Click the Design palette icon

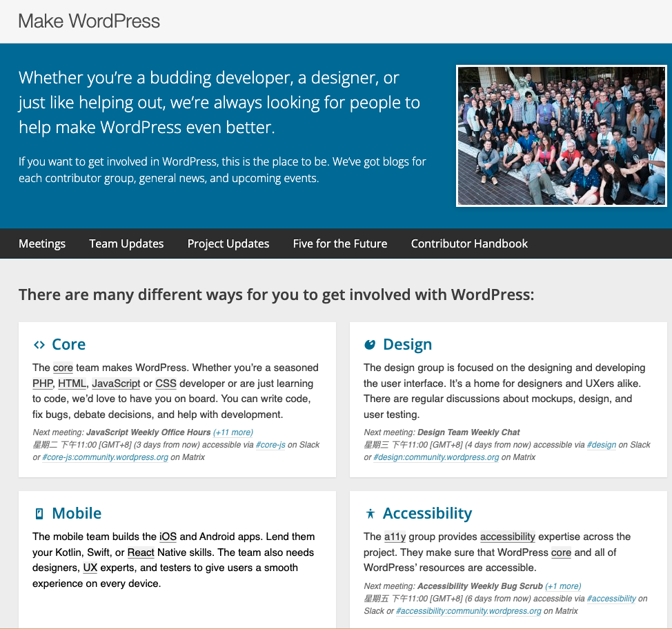[x=370, y=344]
